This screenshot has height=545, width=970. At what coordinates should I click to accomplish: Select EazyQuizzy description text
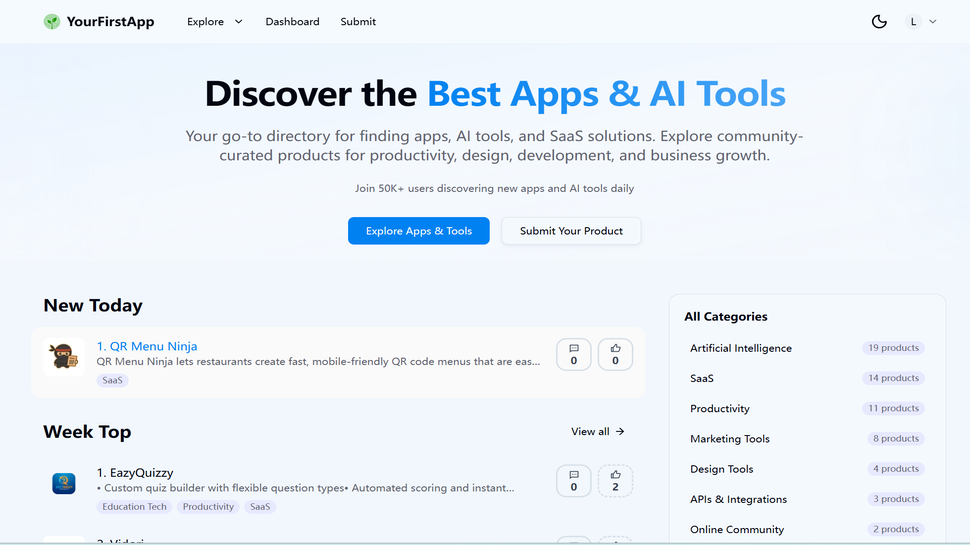tap(306, 488)
